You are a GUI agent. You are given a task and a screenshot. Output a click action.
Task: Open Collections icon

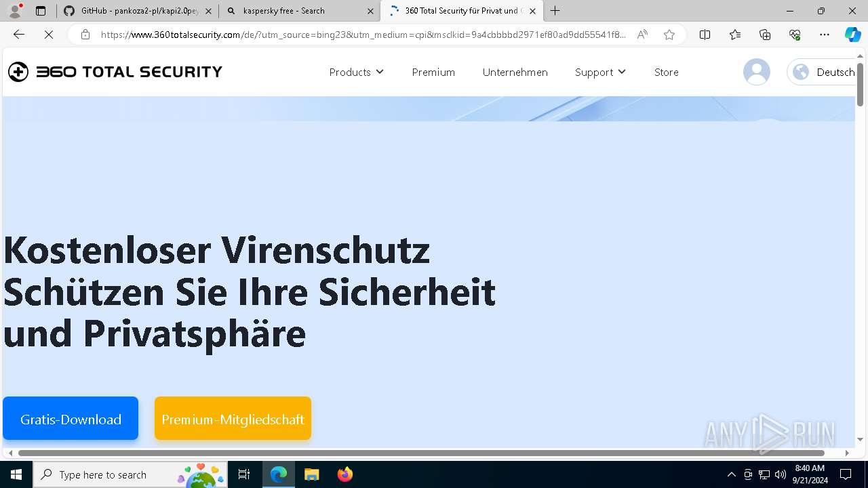tap(765, 35)
